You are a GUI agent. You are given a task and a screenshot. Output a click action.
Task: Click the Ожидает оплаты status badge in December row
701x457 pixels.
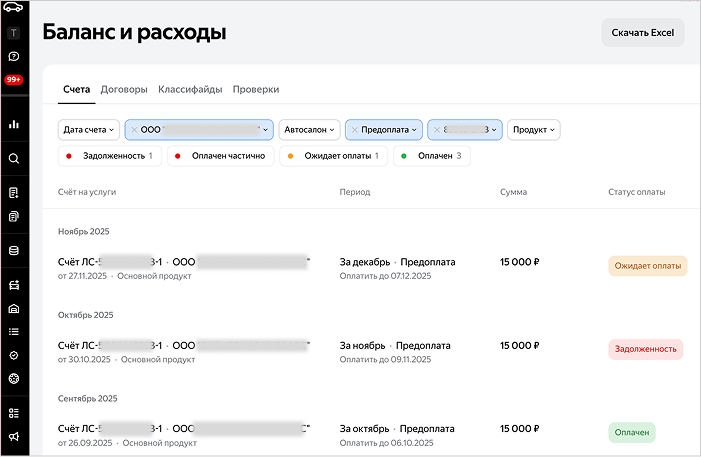pos(647,266)
